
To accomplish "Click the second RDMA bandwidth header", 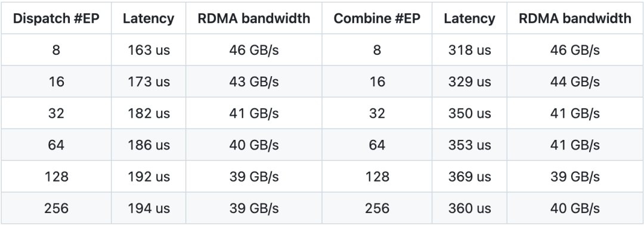I will [575, 18].
